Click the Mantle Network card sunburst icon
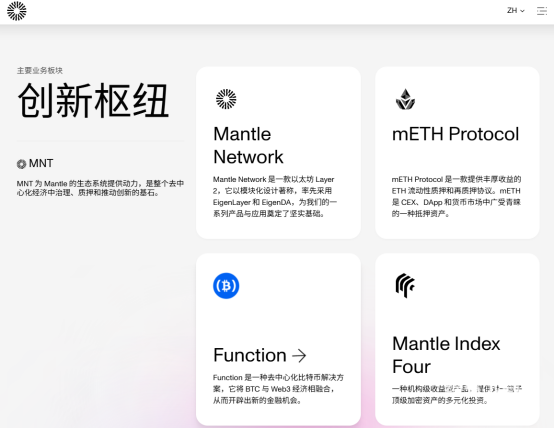Screen dimensions: 554x429 pos(226,99)
